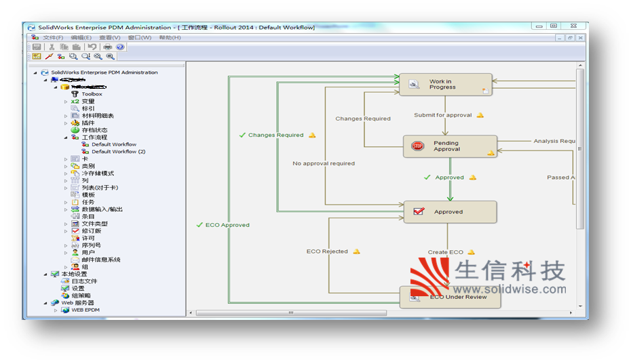Screen dimensions: 633x364
Task: Expand the WEB EPDM tree node
Action: pos(56,310)
